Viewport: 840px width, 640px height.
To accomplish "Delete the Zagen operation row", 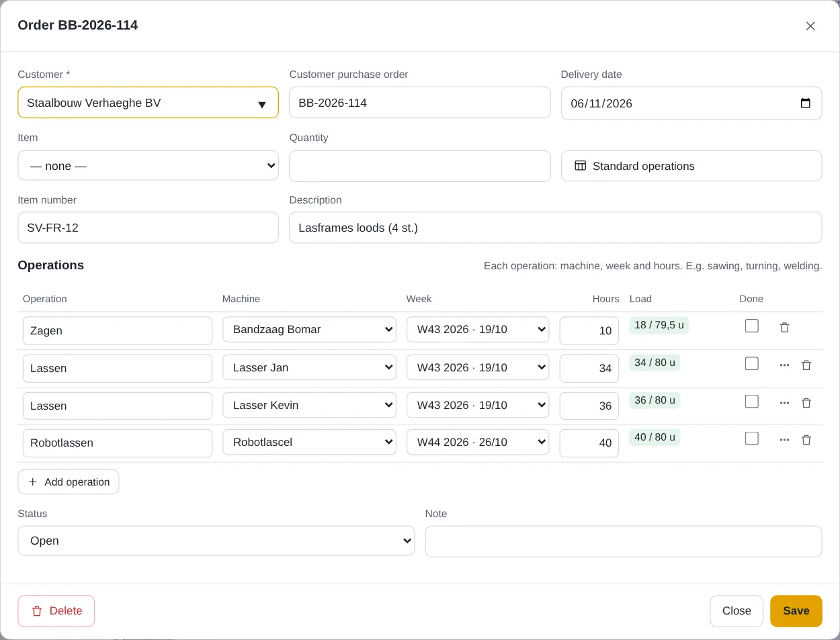I will click(784, 328).
